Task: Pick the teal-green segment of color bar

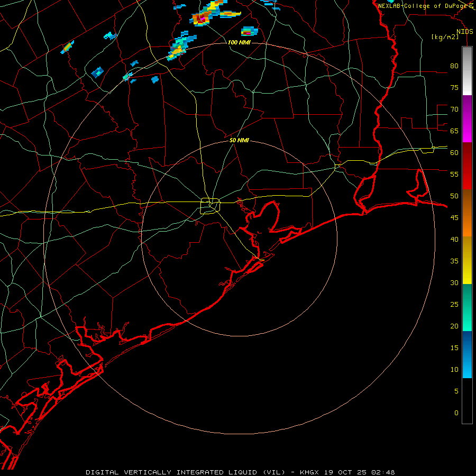Action: [x=467, y=307]
